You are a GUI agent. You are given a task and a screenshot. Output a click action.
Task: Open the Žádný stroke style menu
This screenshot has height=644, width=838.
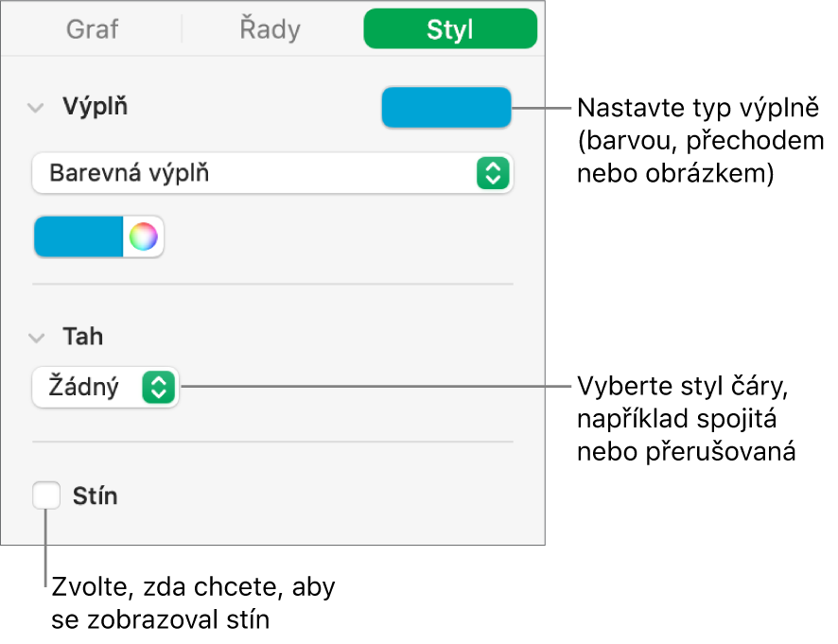(104, 387)
